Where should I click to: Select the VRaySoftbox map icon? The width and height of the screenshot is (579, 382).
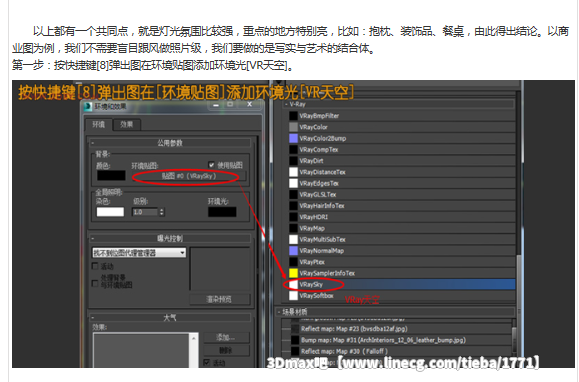tap(293, 296)
